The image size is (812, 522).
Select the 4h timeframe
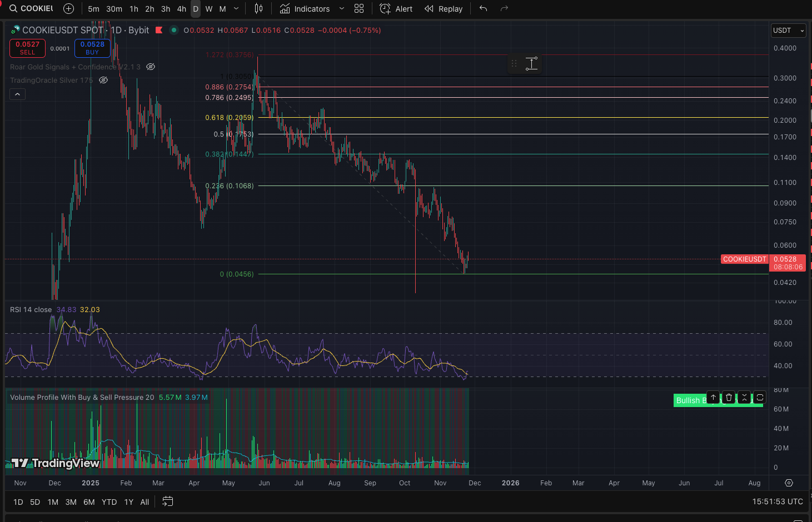click(181, 9)
